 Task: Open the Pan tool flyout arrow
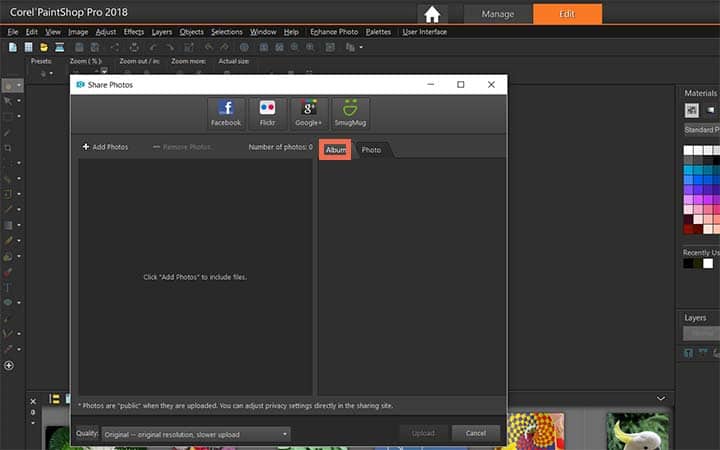tap(19, 85)
